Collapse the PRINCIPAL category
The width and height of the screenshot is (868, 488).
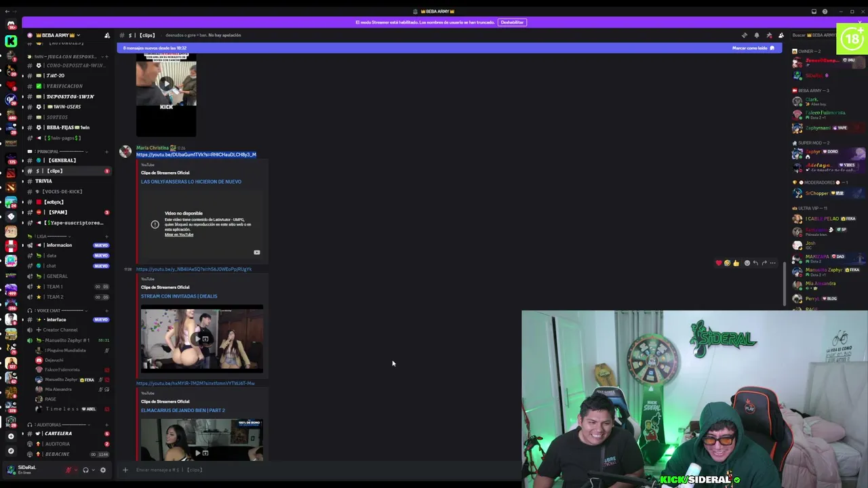click(58, 151)
